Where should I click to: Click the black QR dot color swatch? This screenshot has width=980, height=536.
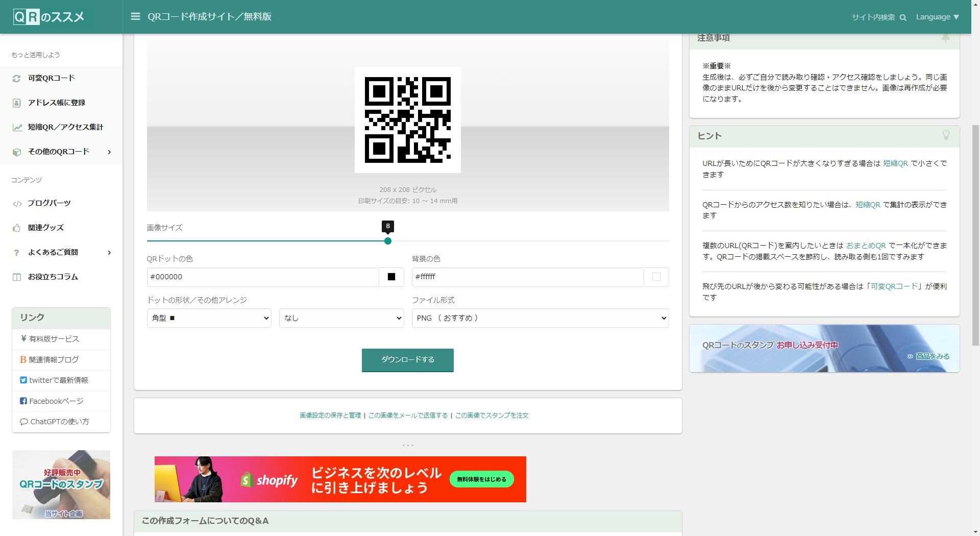pyautogui.click(x=391, y=277)
